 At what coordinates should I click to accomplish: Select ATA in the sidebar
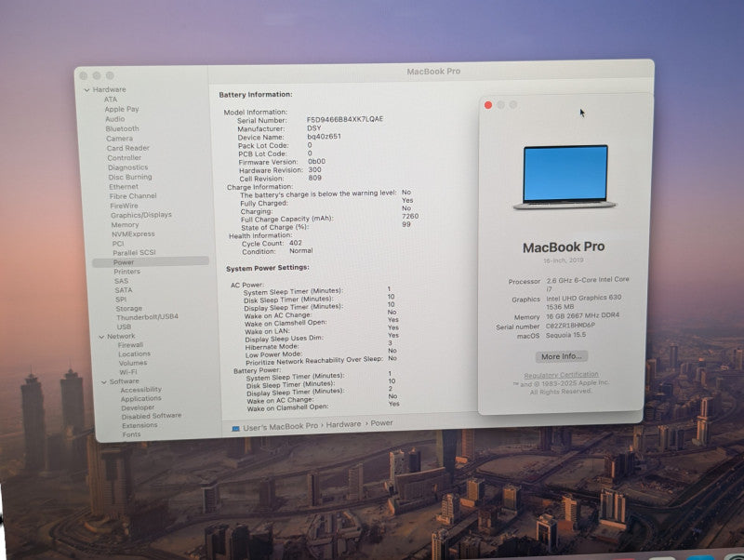(x=111, y=100)
